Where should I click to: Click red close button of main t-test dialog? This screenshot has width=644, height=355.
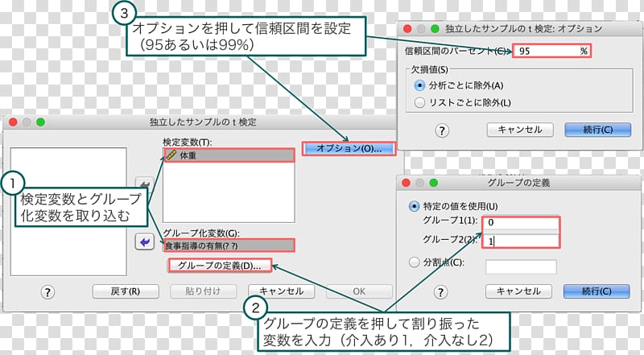coord(14,122)
